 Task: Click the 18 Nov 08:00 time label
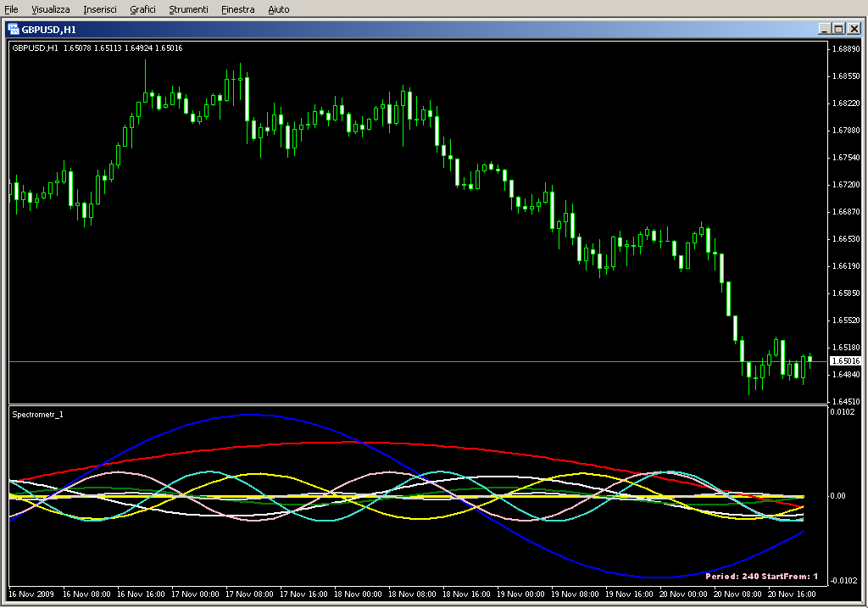(412, 594)
